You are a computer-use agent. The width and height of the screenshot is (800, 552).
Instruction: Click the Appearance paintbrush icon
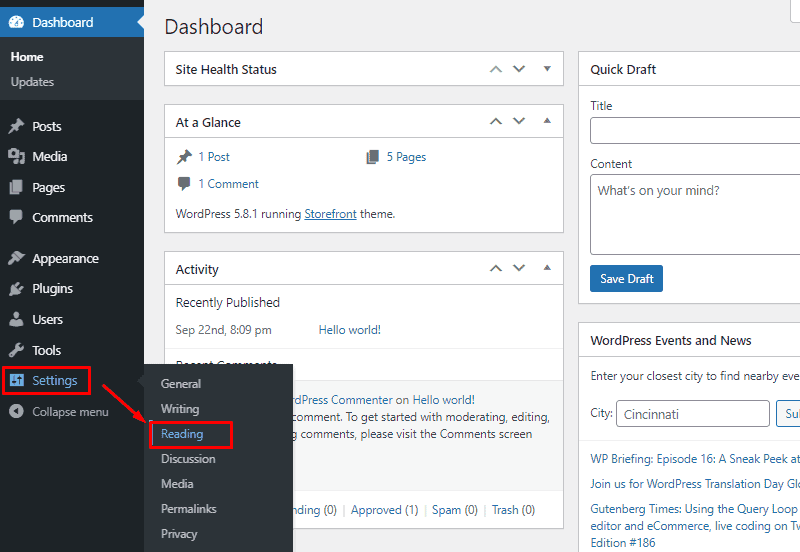tap(16, 258)
